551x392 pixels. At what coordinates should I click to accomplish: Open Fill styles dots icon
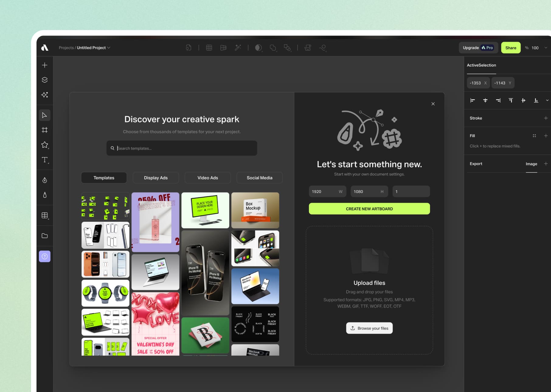(x=534, y=136)
